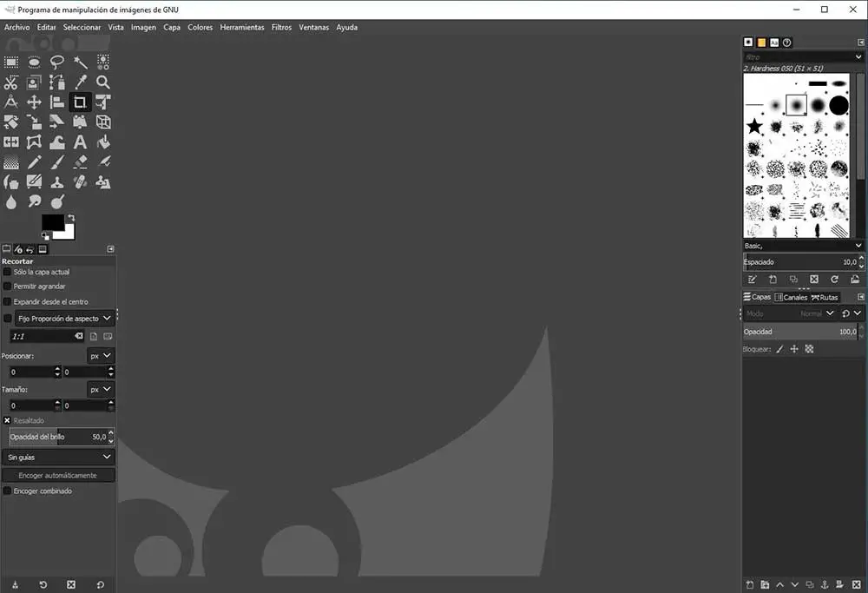Open Posicionar units px dropdown

click(x=101, y=355)
